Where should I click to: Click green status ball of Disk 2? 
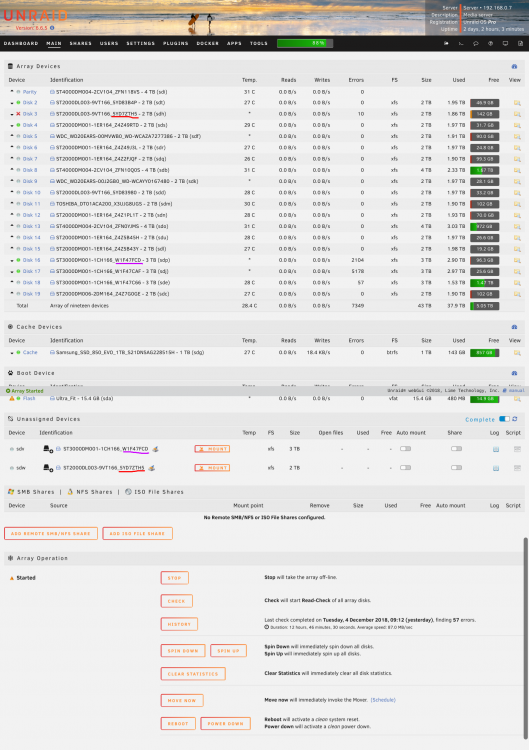coord(19,103)
